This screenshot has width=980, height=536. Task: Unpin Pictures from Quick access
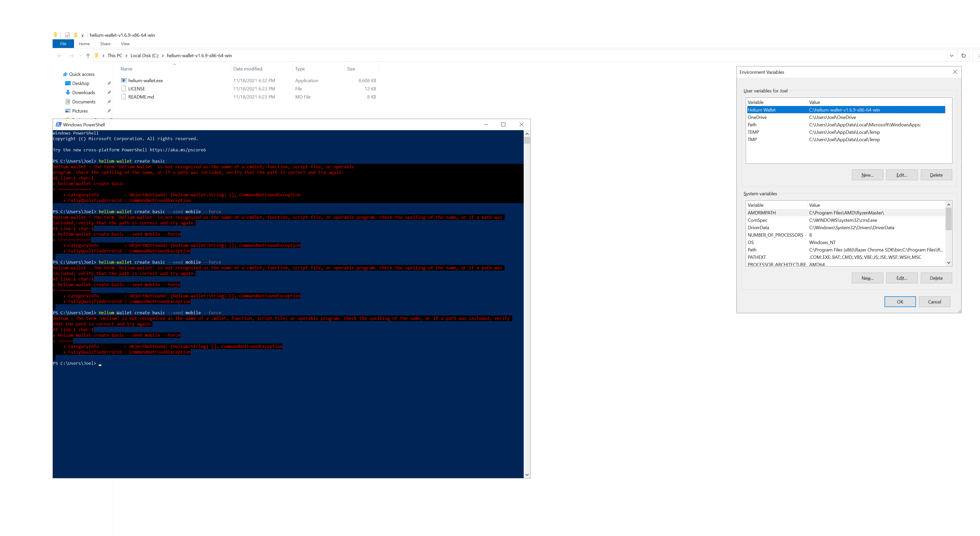109,111
